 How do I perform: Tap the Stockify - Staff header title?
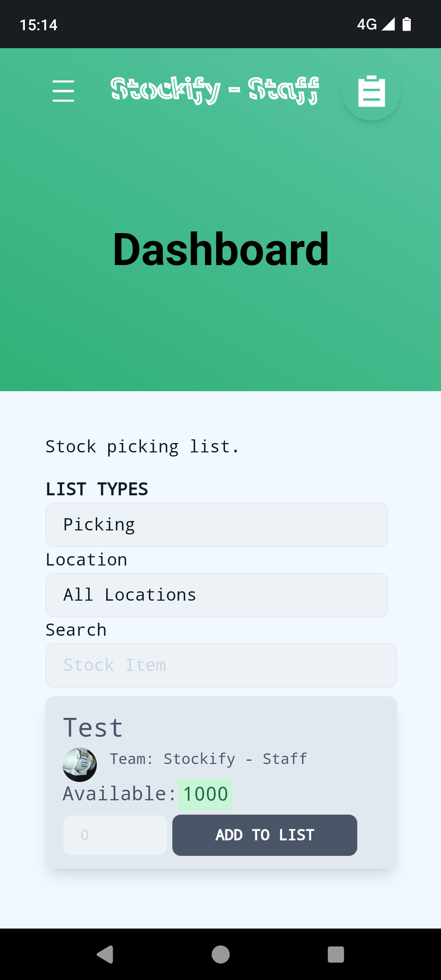click(x=214, y=90)
